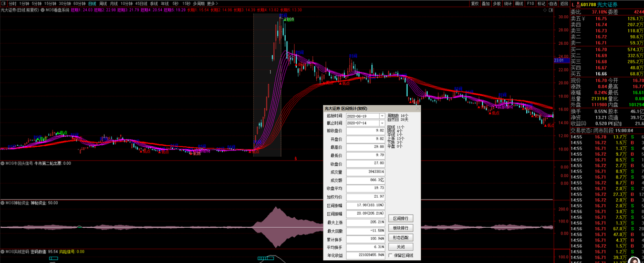Click the 买一 bid price 16.70

(601, 49)
